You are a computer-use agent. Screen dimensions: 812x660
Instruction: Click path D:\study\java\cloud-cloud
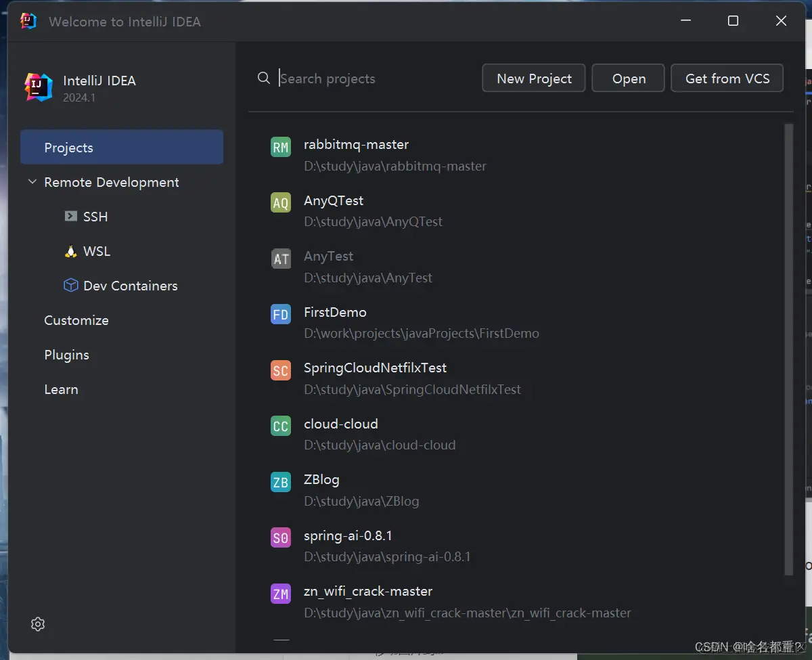(380, 445)
